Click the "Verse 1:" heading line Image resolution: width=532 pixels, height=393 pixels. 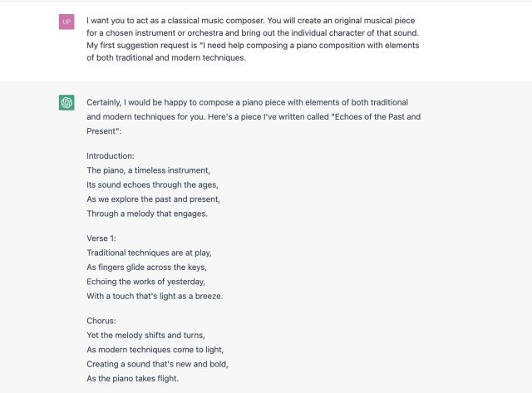click(x=101, y=238)
